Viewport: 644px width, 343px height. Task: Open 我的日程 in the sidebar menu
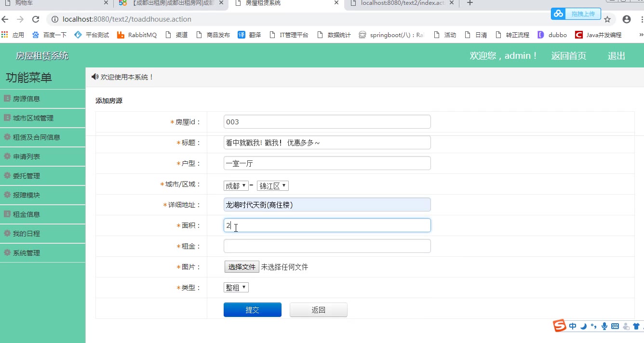click(42, 234)
